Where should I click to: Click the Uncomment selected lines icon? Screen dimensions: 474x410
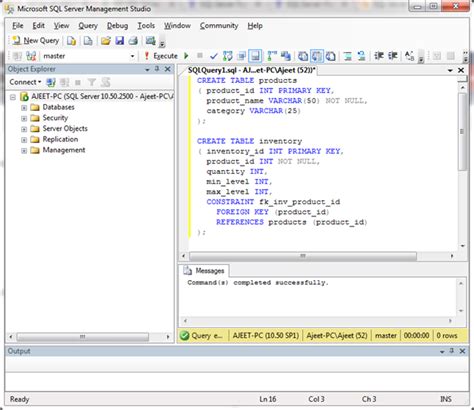point(361,56)
